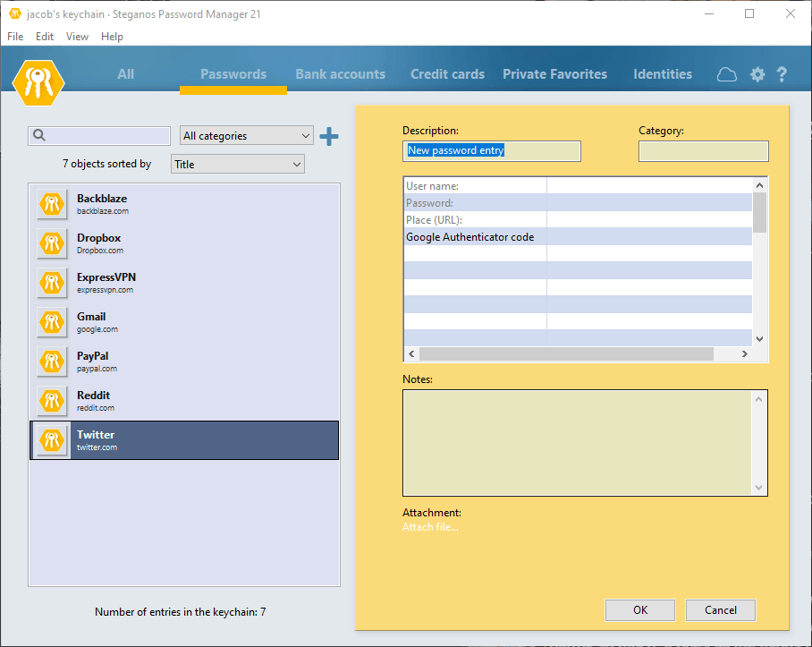Screen dimensions: 812x647
Task: Click the Place (URL) value cell
Action: click(649, 219)
